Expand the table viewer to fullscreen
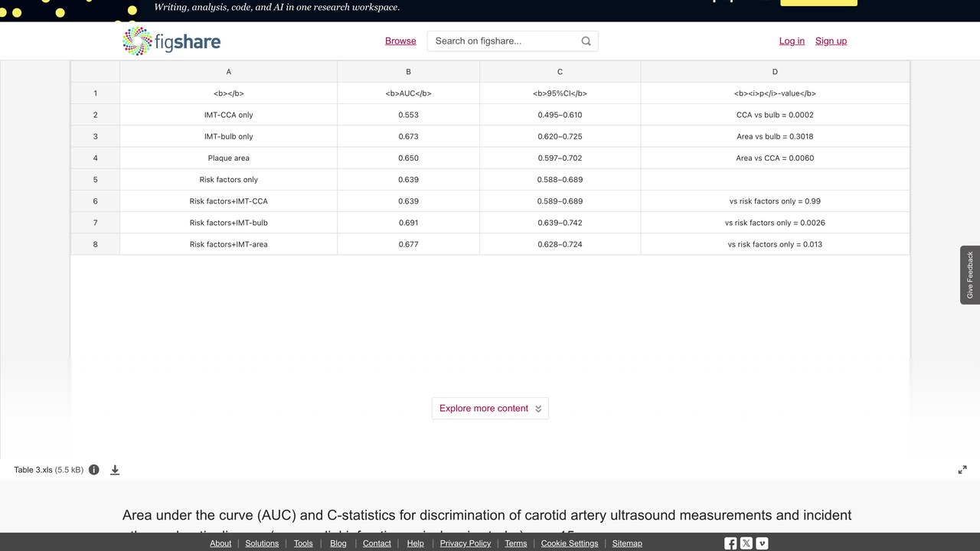Image resolution: width=980 pixels, height=551 pixels. [962, 470]
